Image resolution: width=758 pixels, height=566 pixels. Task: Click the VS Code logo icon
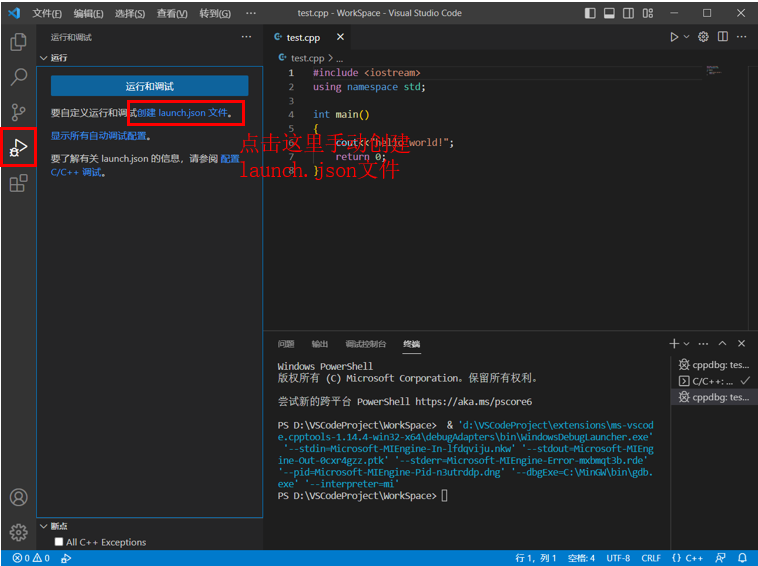15,13
